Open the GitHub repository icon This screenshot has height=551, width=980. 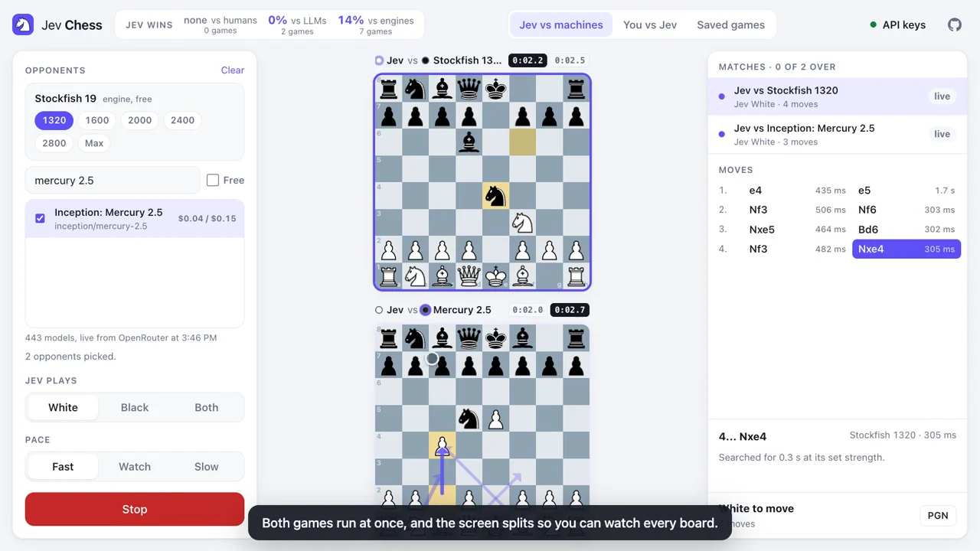pos(954,24)
